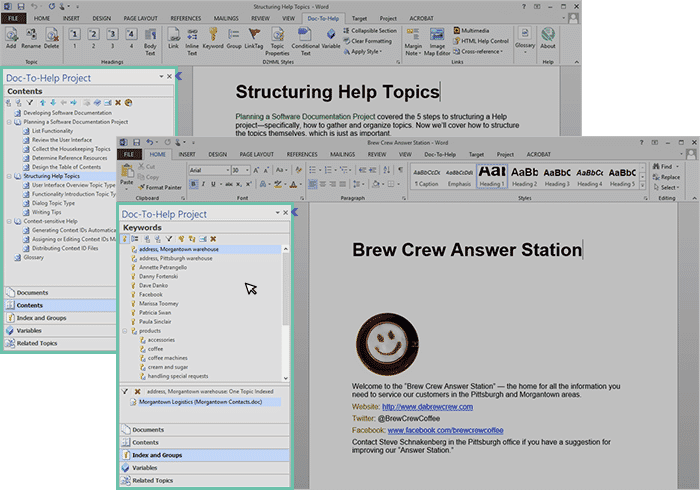Open the font color picker
The image size is (700, 490).
(x=294, y=184)
